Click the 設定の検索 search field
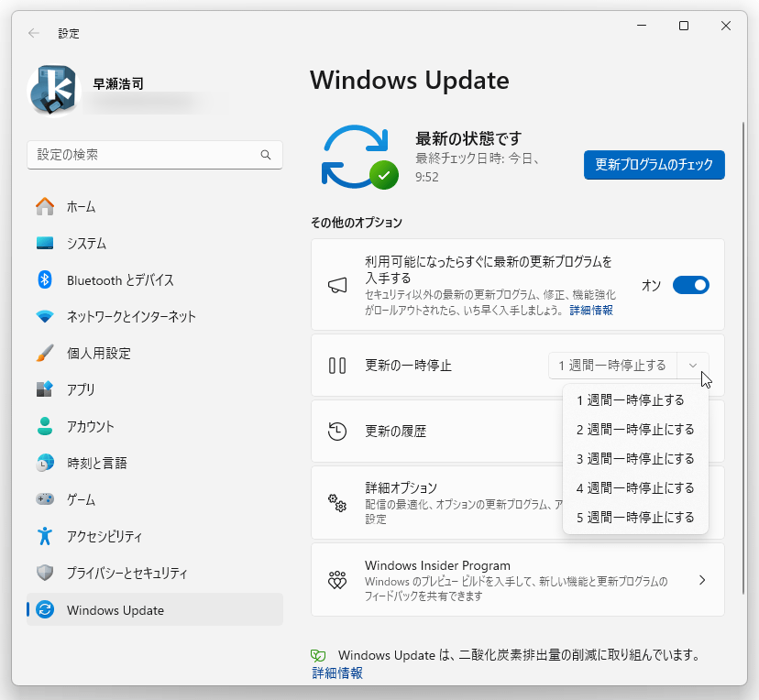Image resolution: width=759 pixels, height=700 pixels. [155, 155]
